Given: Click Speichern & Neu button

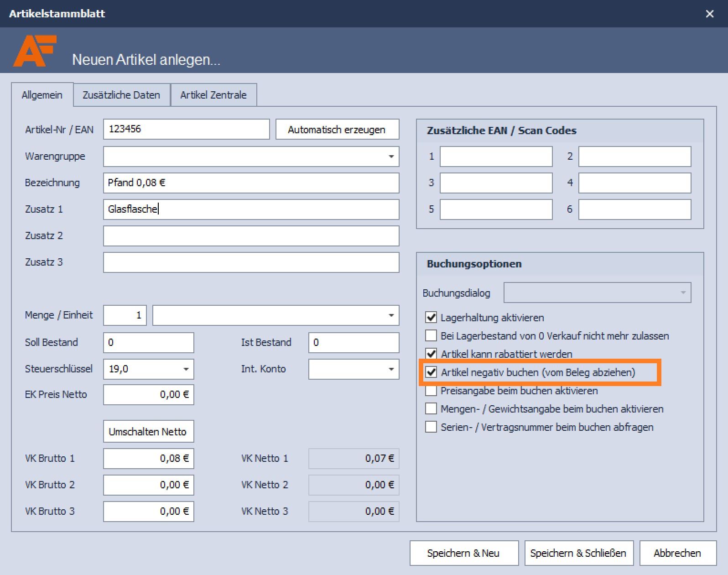Looking at the screenshot, I should 464,553.
